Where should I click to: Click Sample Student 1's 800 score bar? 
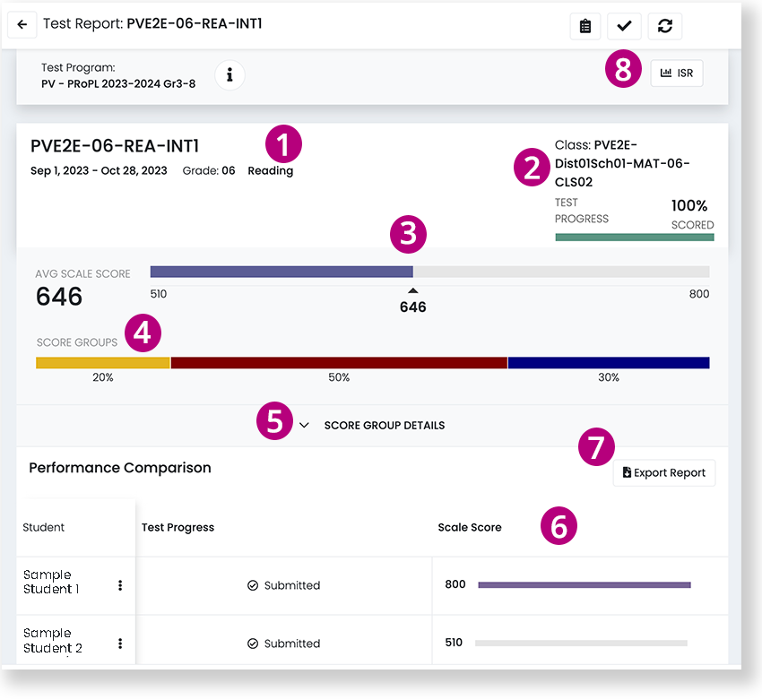pyautogui.click(x=584, y=584)
